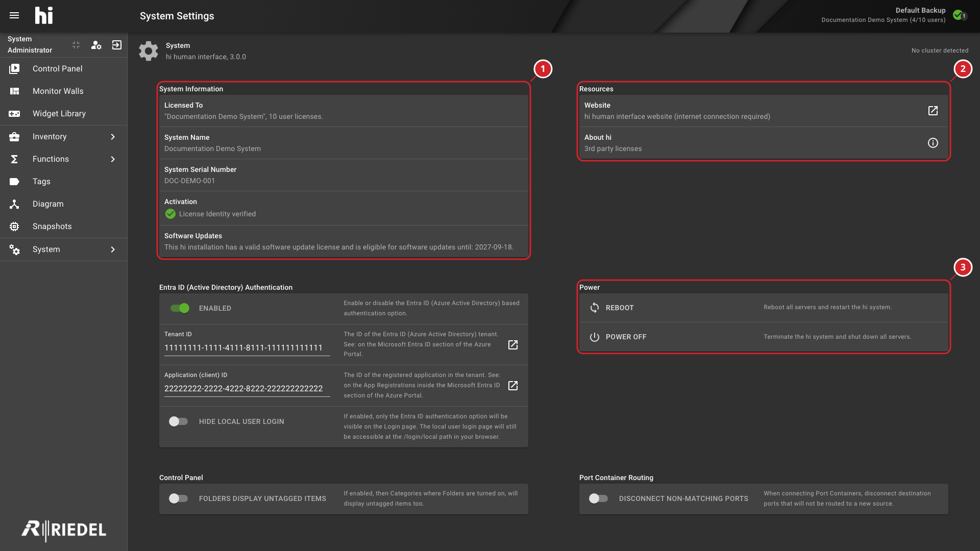Click the POWER OFF button label

click(626, 337)
